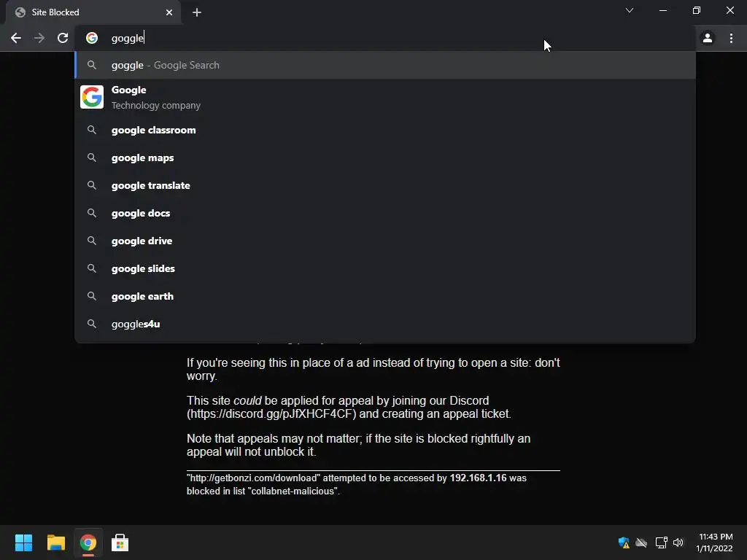The image size is (747, 560).
Task: Open the Chrome profile menu
Action: tap(708, 38)
